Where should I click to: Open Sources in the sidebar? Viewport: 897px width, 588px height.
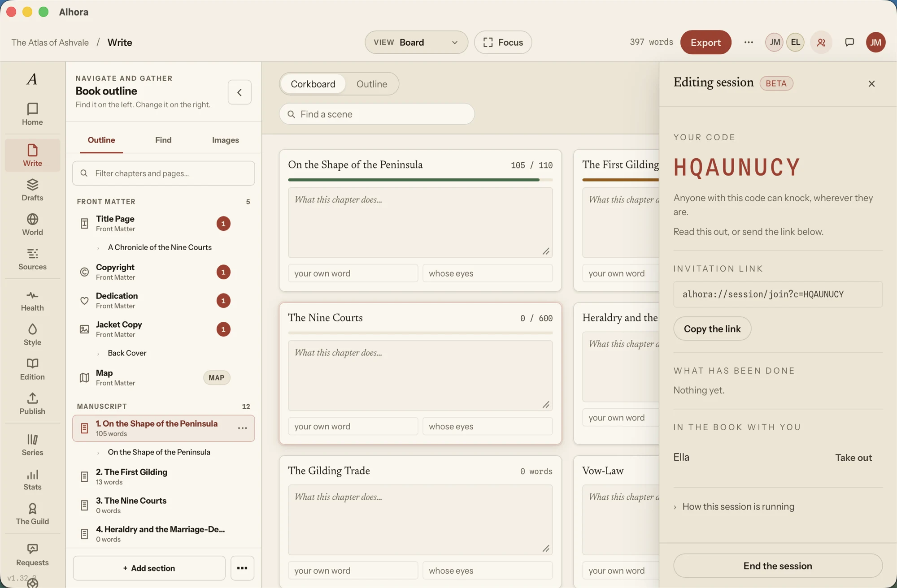tap(32, 259)
